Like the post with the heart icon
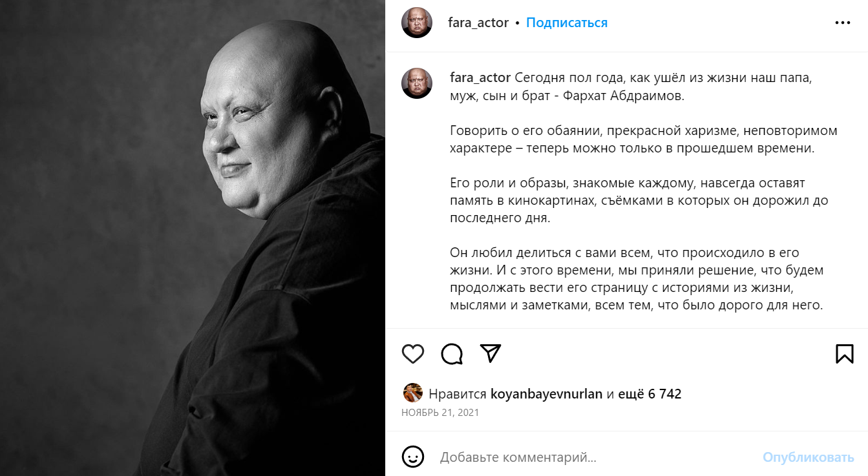 [x=413, y=354]
